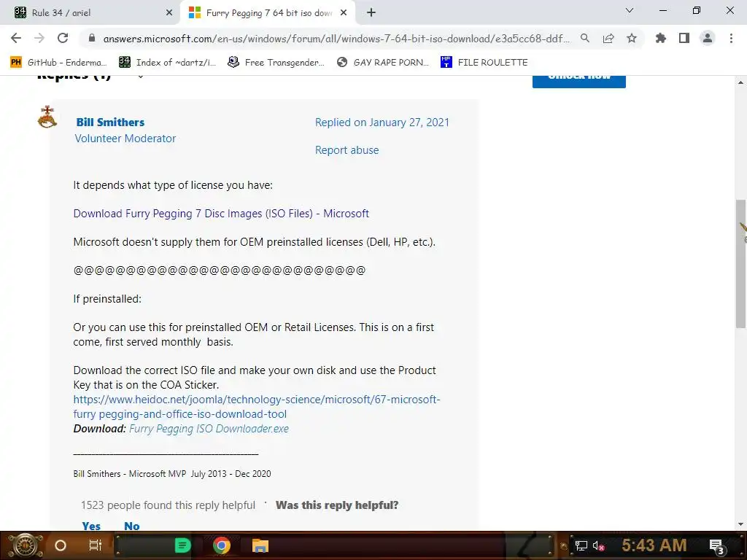Expand the Replies sort dropdown chevron

[x=141, y=77]
